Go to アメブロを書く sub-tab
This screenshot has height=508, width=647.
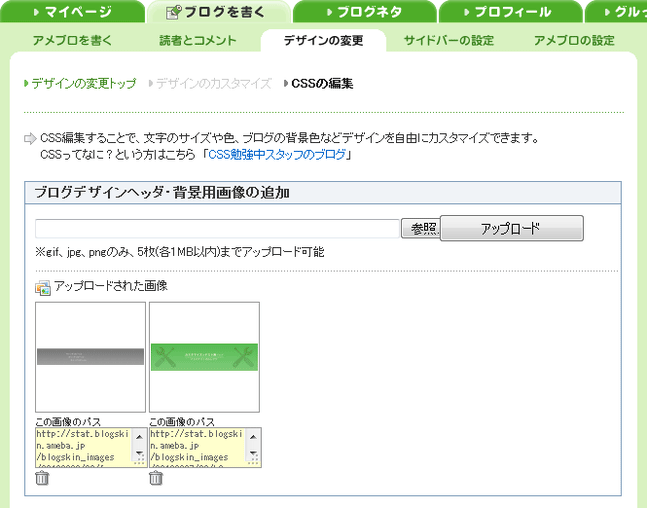[72, 41]
